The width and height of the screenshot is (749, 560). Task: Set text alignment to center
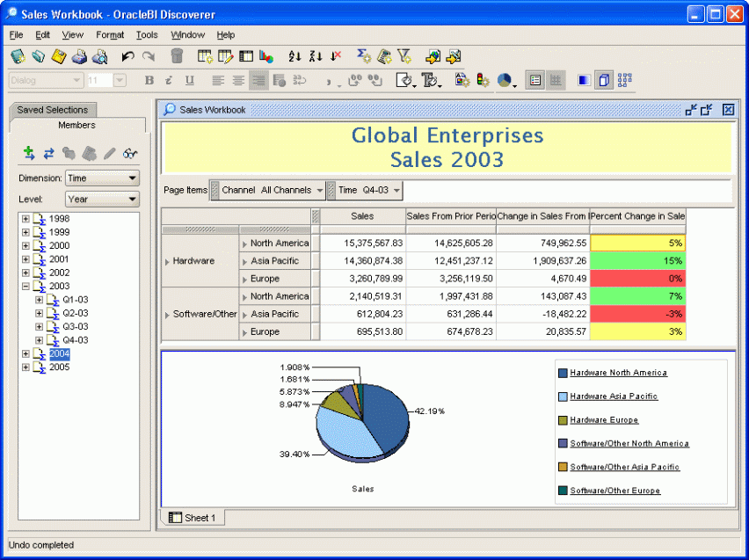point(238,80)
